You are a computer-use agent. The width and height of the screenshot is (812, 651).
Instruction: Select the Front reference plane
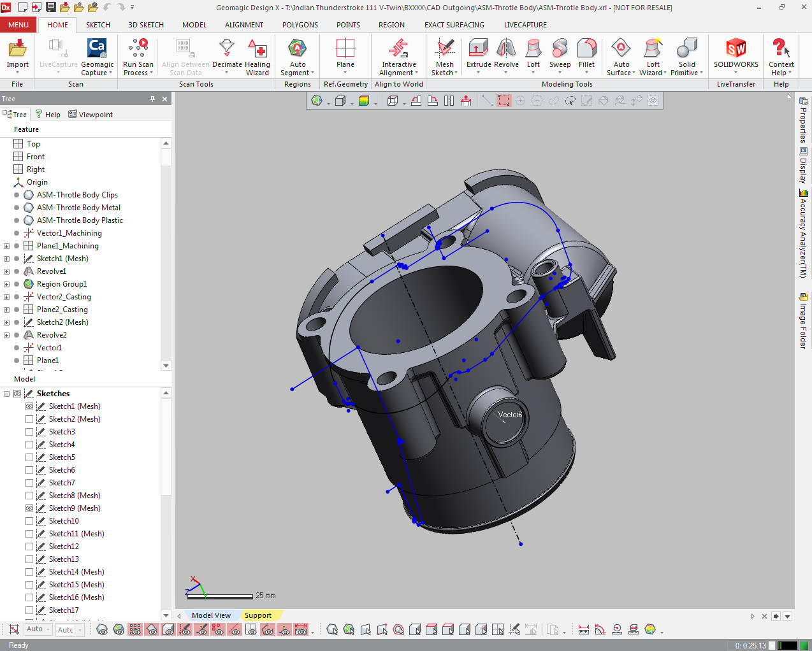tap(36, 157)
